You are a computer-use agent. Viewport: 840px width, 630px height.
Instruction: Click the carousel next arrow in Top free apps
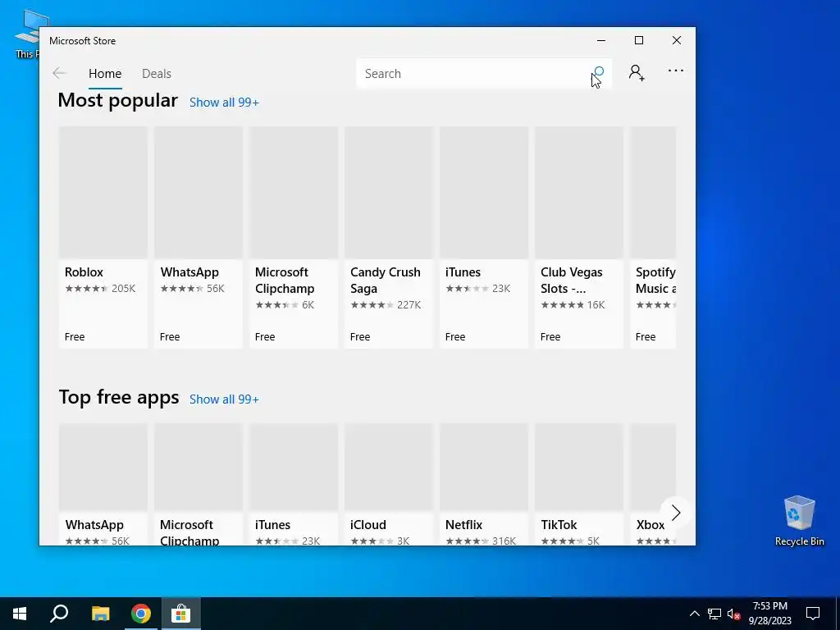tap(676, 513)
